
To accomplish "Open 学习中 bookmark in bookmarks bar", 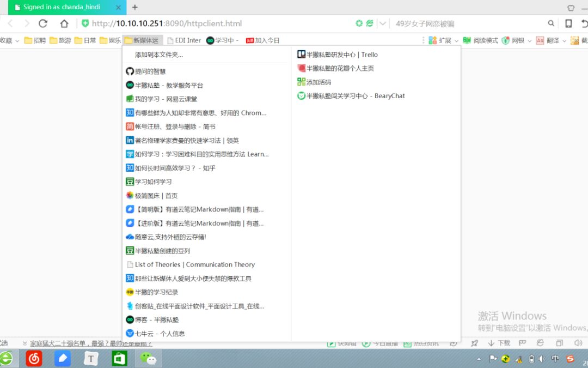I will pos(222,40).
